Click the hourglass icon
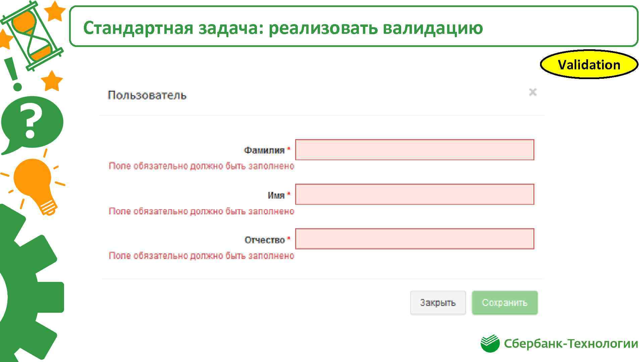The width and height of the screenshot is (644, 362). (32, 35)
